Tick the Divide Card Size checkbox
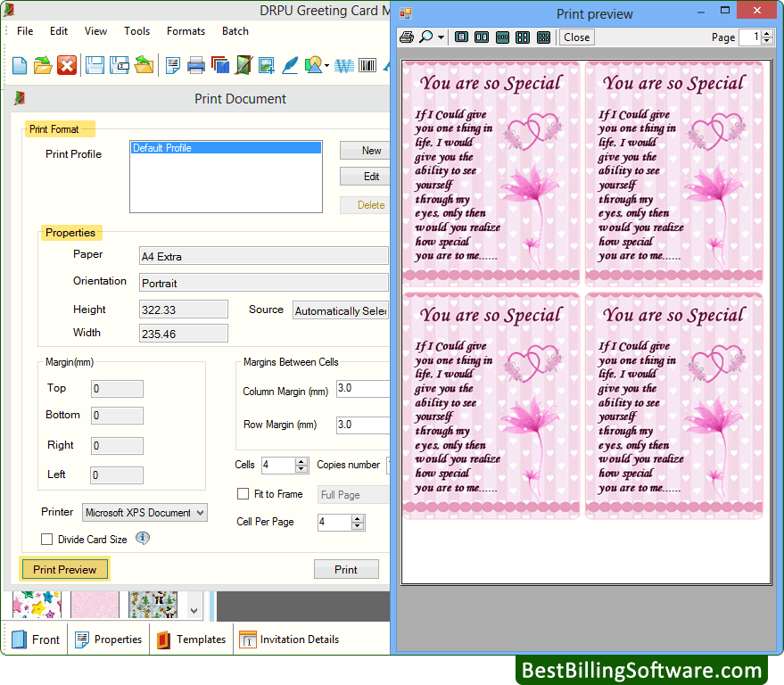784x685 pixels. point(47,540)
